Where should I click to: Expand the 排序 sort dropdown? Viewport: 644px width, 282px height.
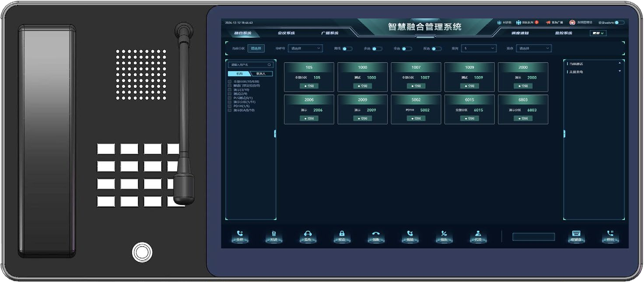534,49
